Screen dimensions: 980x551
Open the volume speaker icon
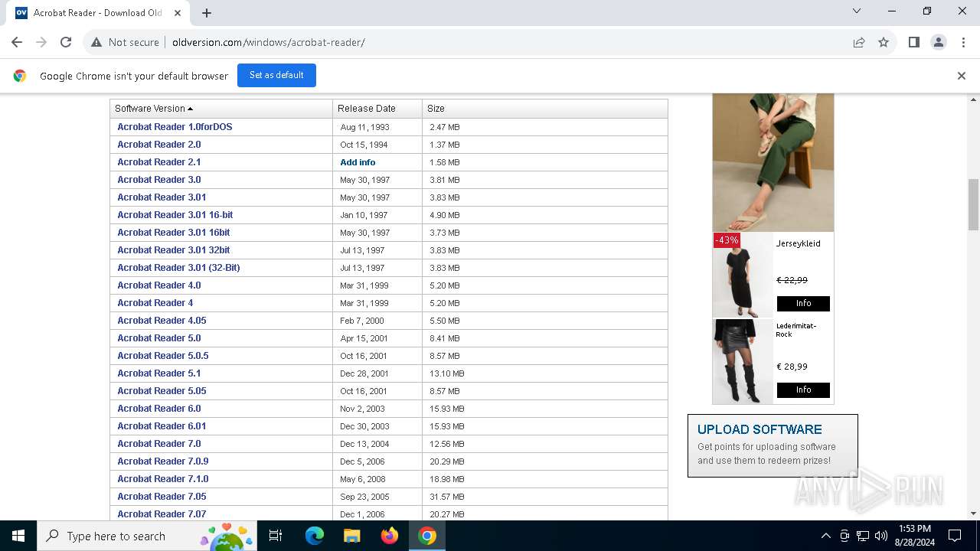(x=881, y=536)
